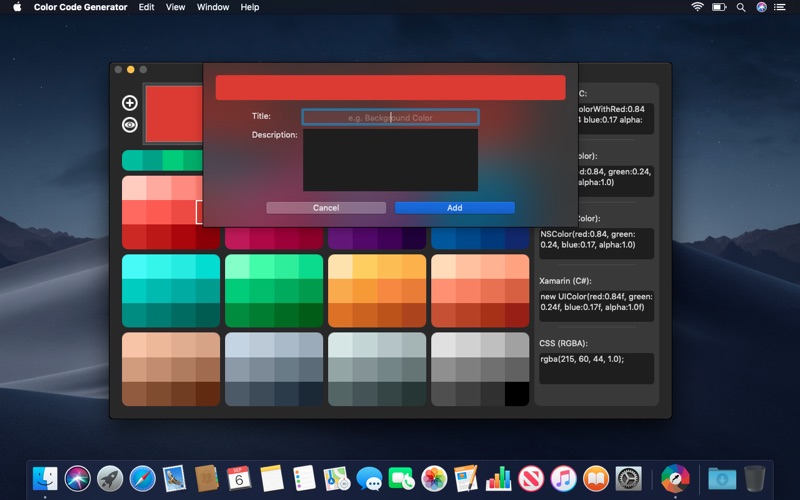Open Photos from the dock

(434, 479)
